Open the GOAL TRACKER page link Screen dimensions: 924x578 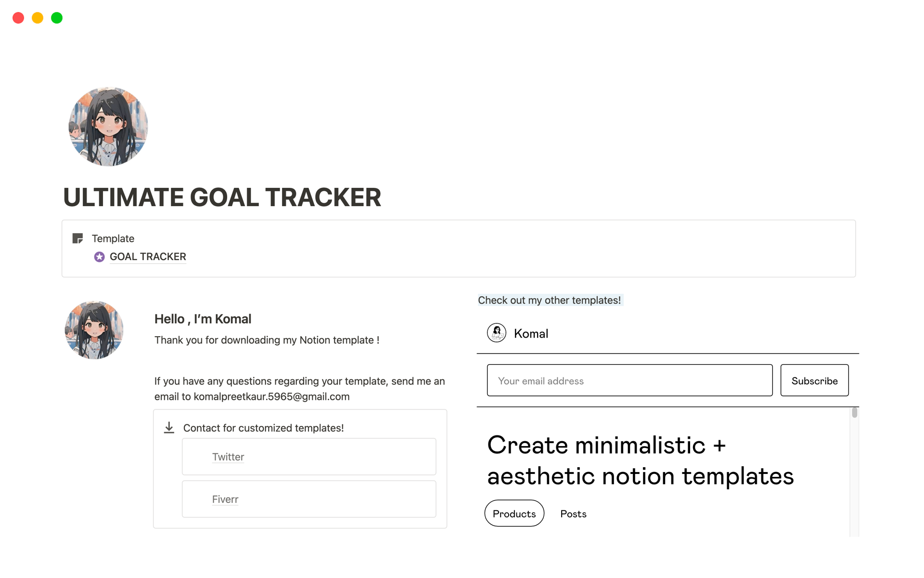coord(148,257)
